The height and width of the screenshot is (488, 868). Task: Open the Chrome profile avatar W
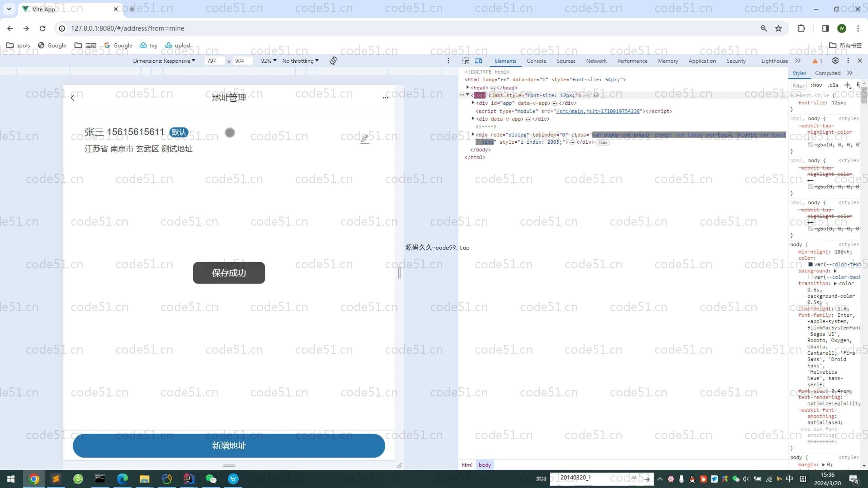coord(842,28)
